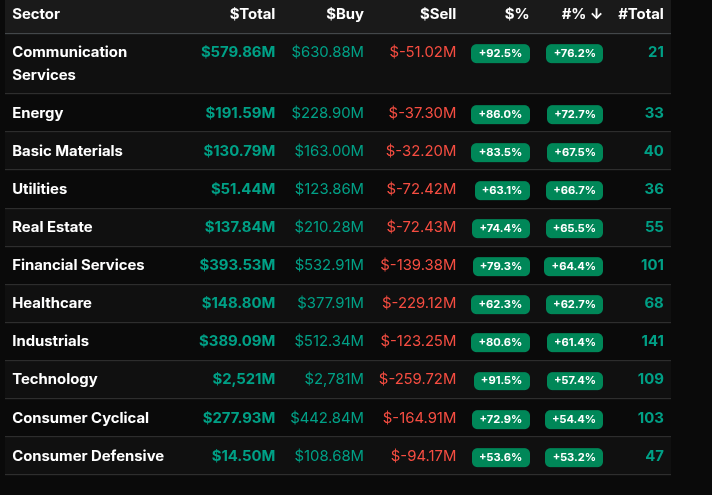The image size is (712, 495).
Task: Click the +92.5% badge for Communication Services
Action: click(500, 53)
